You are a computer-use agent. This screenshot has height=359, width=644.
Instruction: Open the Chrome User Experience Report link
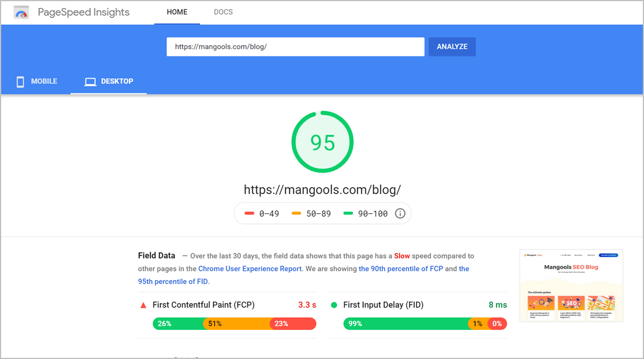250,269
